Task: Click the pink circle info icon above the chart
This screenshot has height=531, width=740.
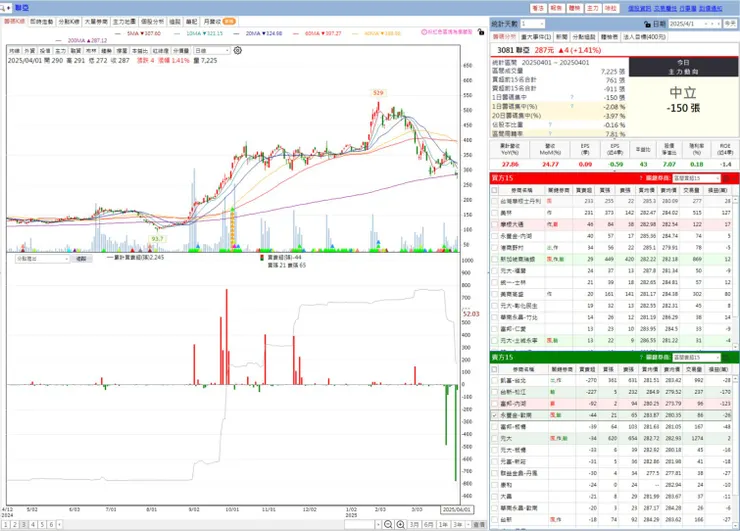Action: [424, 32]
